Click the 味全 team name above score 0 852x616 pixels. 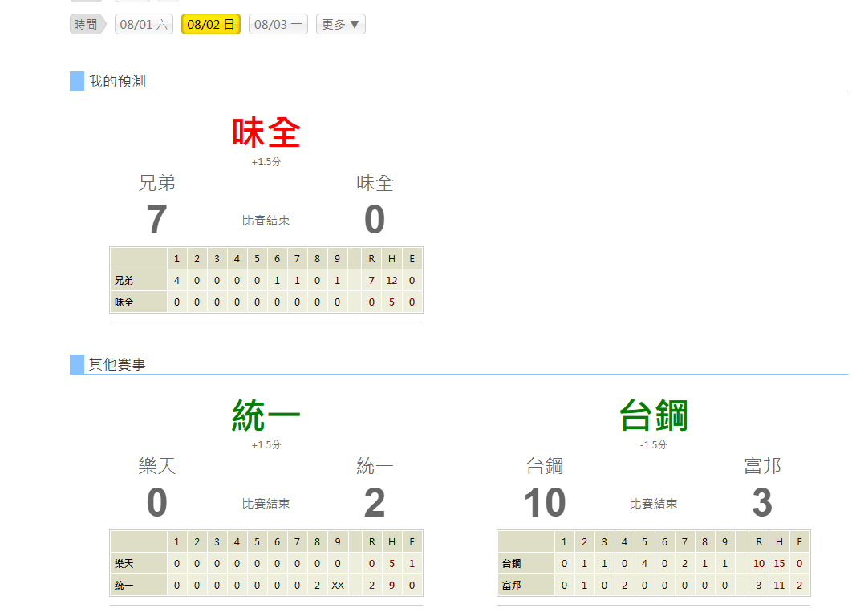coord(375,183)
